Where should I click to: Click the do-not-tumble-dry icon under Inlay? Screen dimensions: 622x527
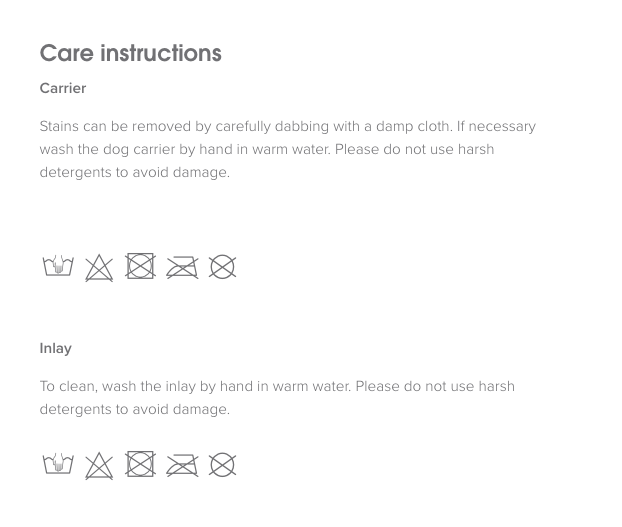pos(140,464)
